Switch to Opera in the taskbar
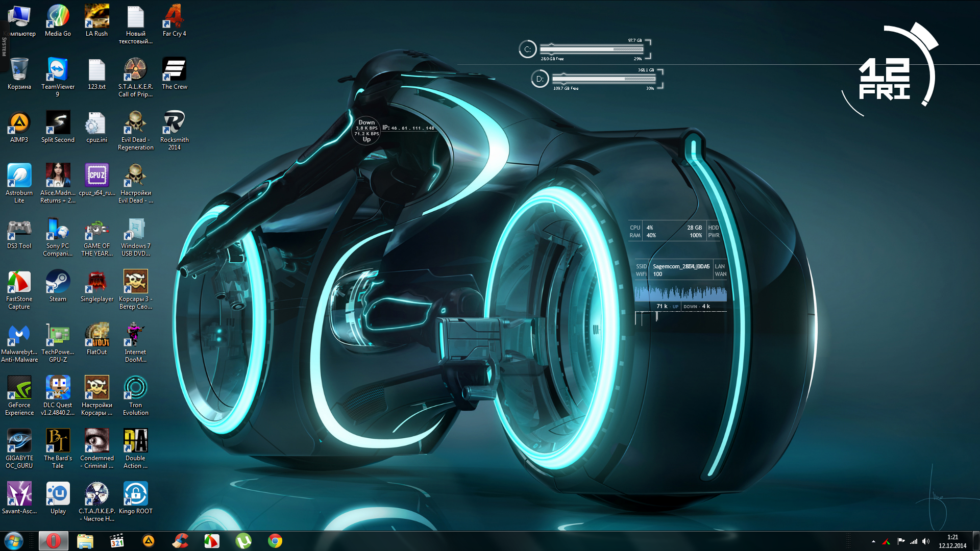 [54, 541]
